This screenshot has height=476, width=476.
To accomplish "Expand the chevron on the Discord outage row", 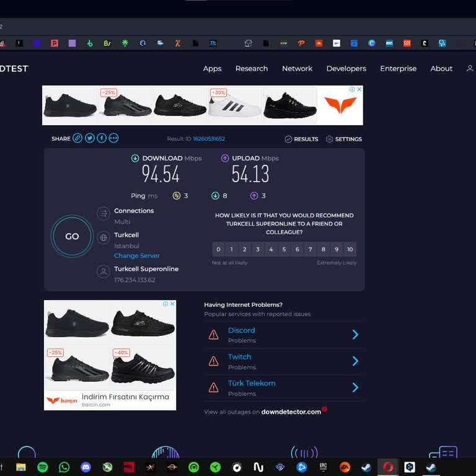I will pos(355,335).
